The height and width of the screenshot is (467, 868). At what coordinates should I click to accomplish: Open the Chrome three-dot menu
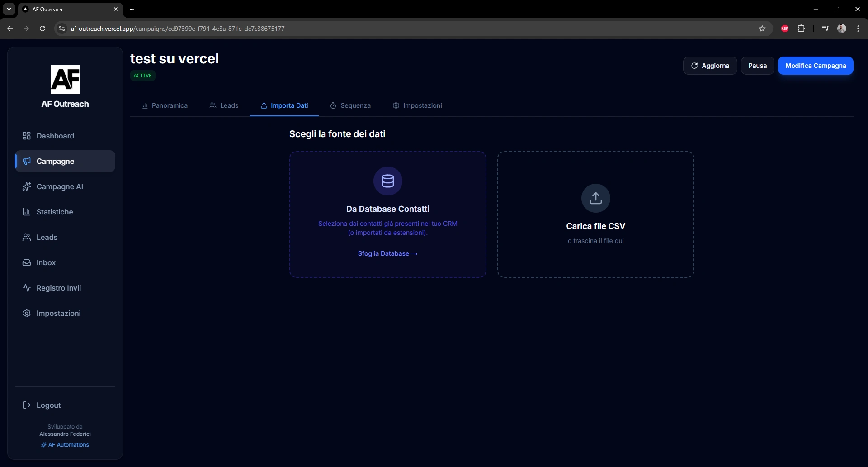(858, 29)
